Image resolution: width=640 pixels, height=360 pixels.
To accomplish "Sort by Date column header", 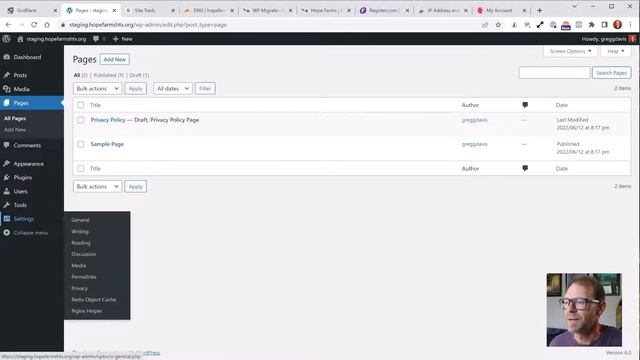I will point(562,105).
